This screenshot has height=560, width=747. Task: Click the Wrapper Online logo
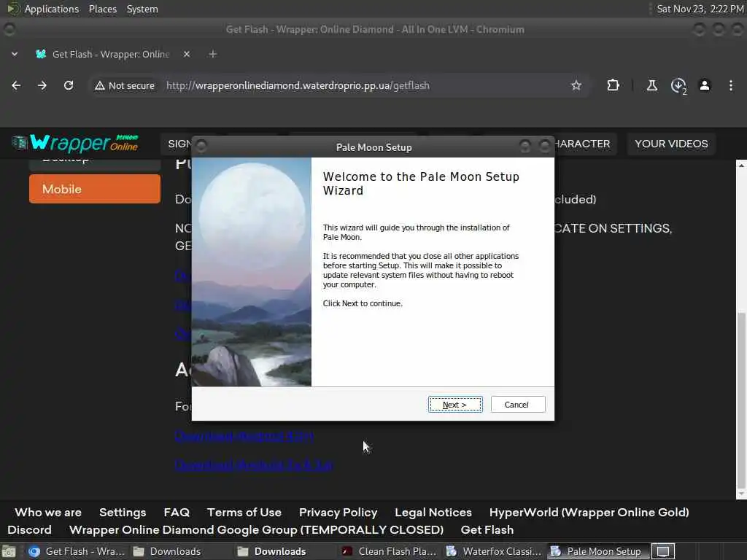(75, 143)
